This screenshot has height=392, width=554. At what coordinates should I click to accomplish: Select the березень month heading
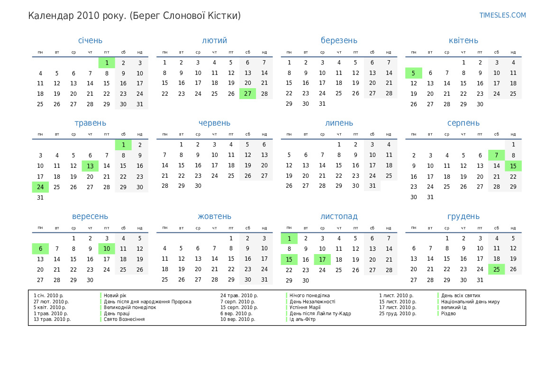[339, 40]
